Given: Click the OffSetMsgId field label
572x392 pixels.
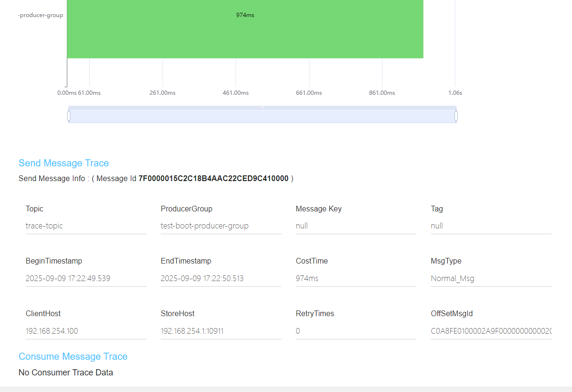Looking at the screenshot, I should tap(452, 314).
